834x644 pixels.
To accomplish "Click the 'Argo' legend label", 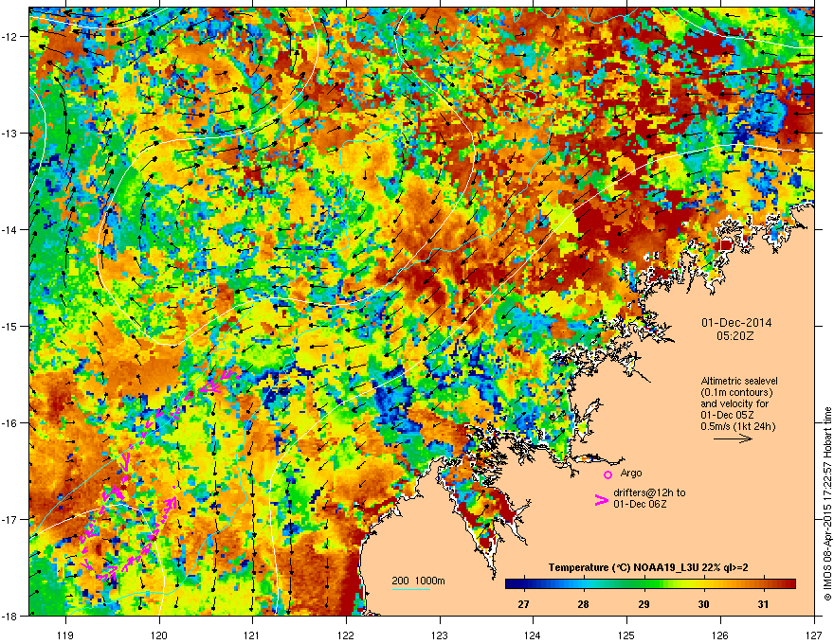I will click(631, 473).
